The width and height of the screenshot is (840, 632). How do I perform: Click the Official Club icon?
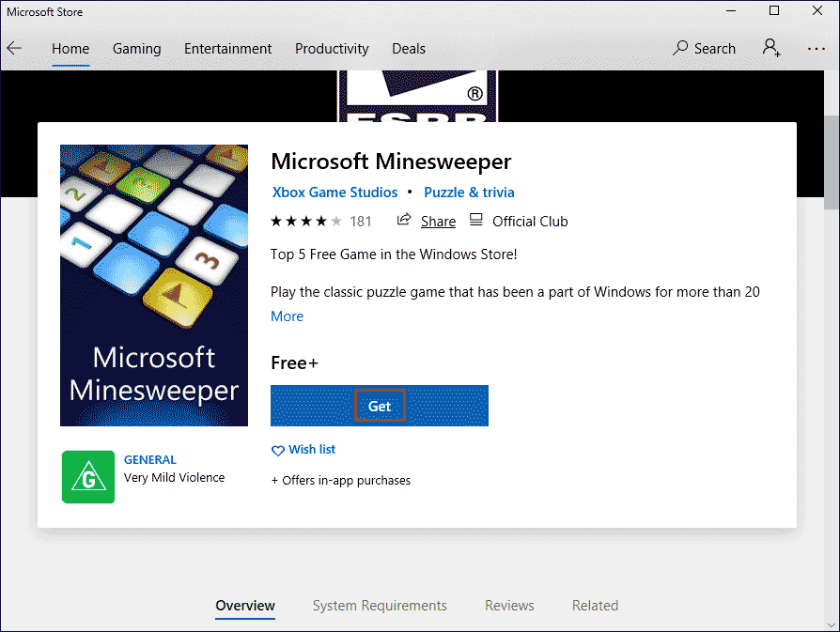[475, 220]
